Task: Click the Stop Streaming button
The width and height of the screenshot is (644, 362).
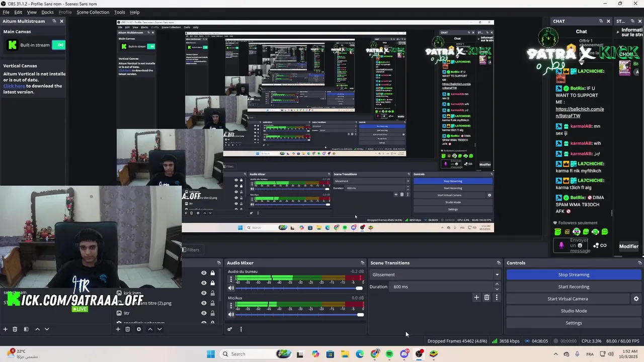Action: click(574, 275)
